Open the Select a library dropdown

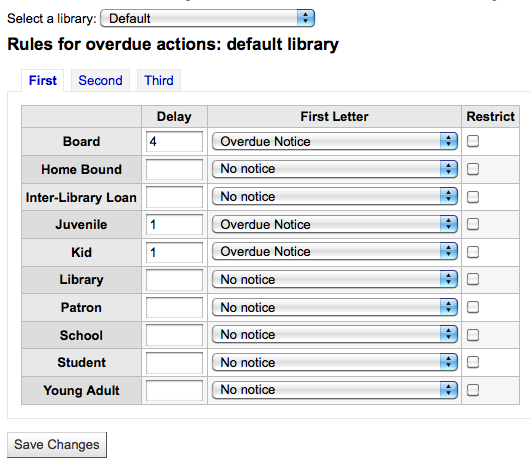click(208, 18)
